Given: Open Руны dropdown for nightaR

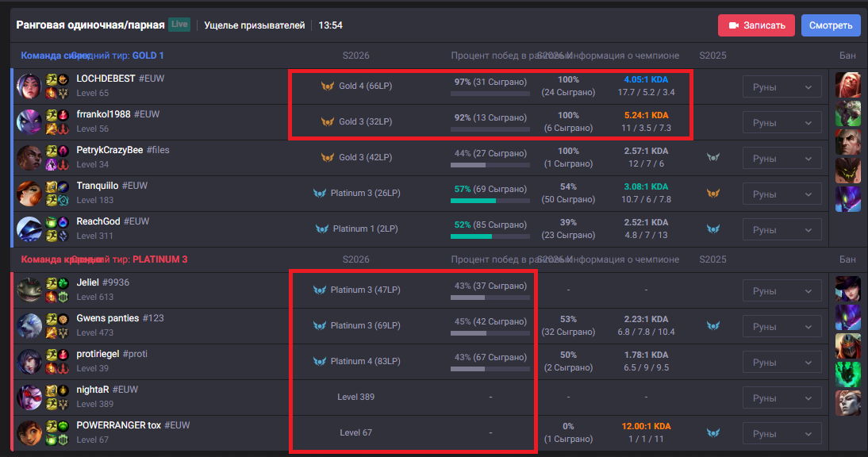Looking at the screenshot, I should coord(782,398).
